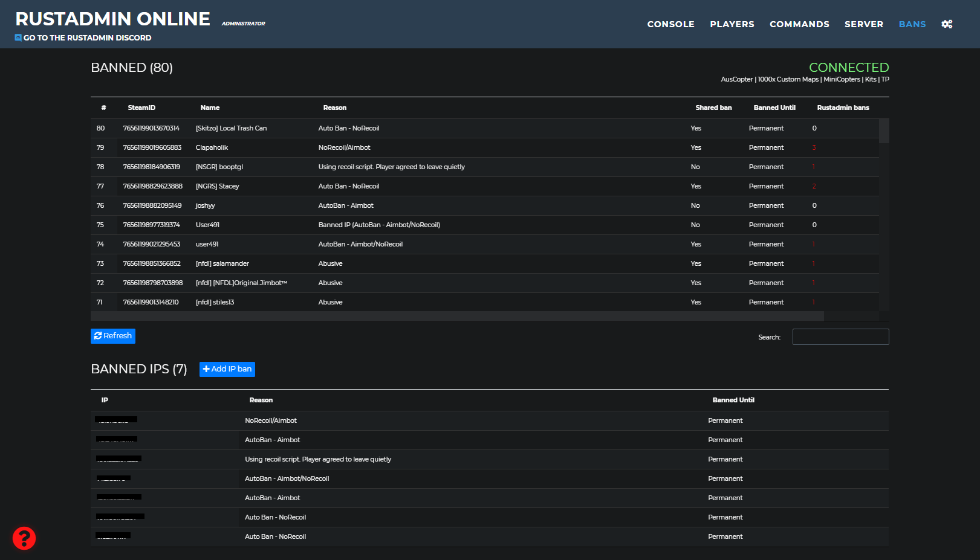Viewport: 980px width, 560px height.
Task: Open the Commands section
Action: [x=799, y=24]
